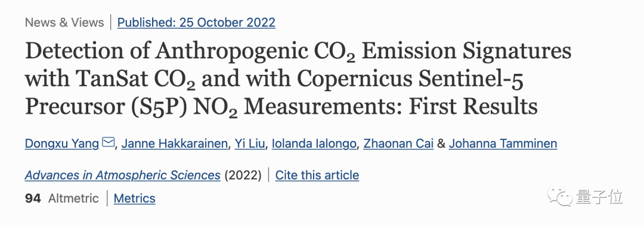
Task: Click the News & Views category label
Action: pos(64,22)
